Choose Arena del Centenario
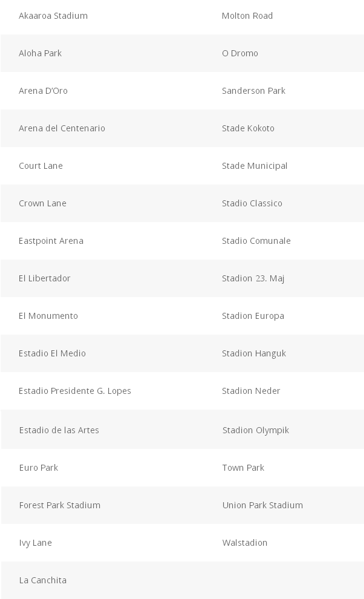This screenshot has width=364, height=599. pyautogui.click(x=62, y=128)
